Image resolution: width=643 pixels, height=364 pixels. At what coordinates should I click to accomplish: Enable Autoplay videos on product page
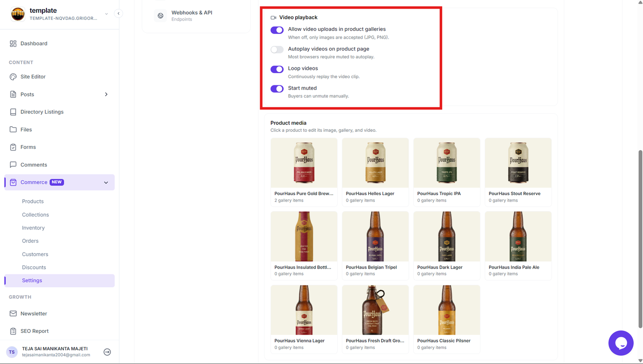[x=277, y=50]
